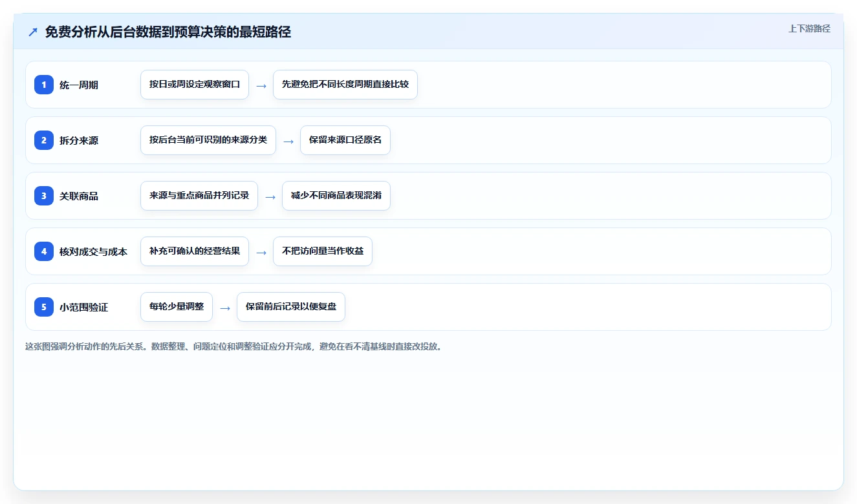857x504 pixels.
Task: Click the 拆分来源 step label
Action: tap(79, 140)
